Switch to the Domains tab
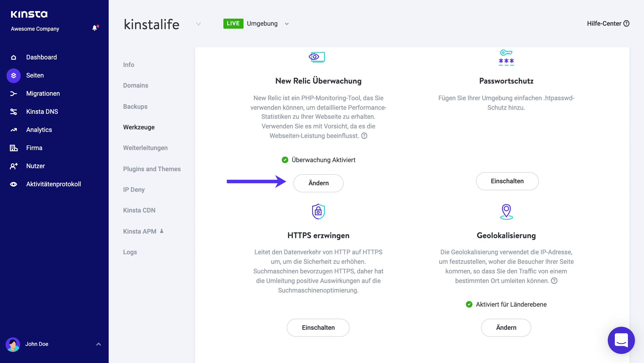 click(x=135, y=85)
